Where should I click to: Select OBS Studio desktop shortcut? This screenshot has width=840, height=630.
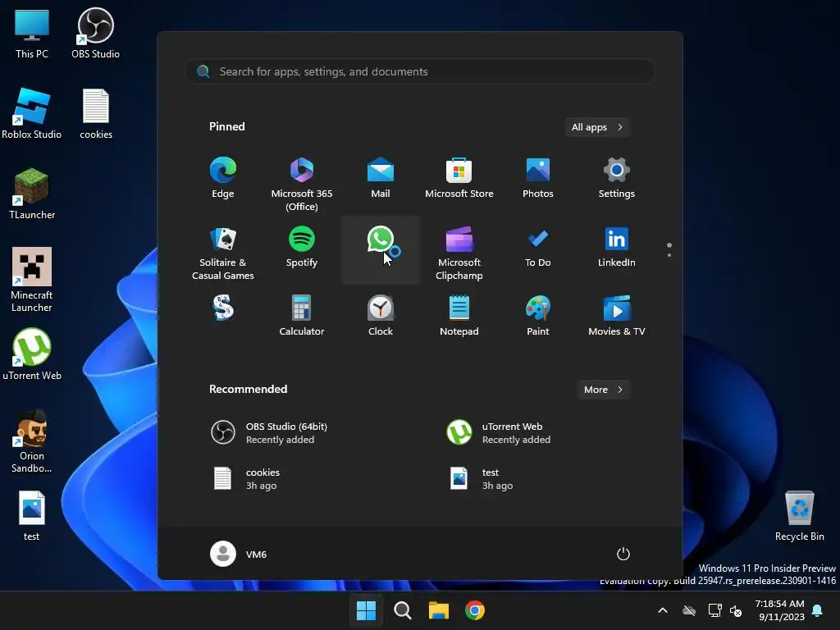(x=95, y=34)
